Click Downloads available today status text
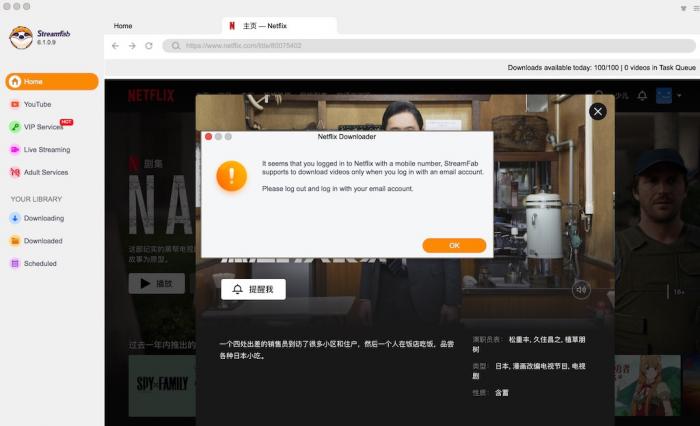700x426 pixels. point(601,67)
